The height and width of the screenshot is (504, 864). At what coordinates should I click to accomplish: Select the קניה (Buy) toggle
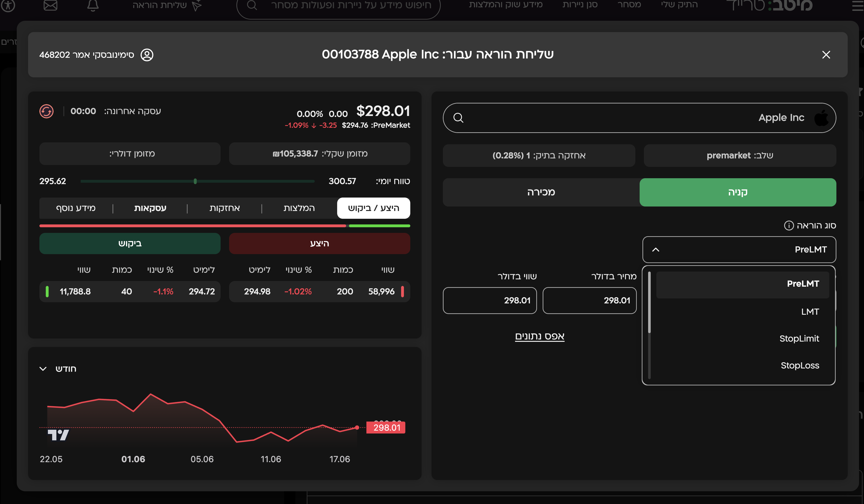click(738, 192)
